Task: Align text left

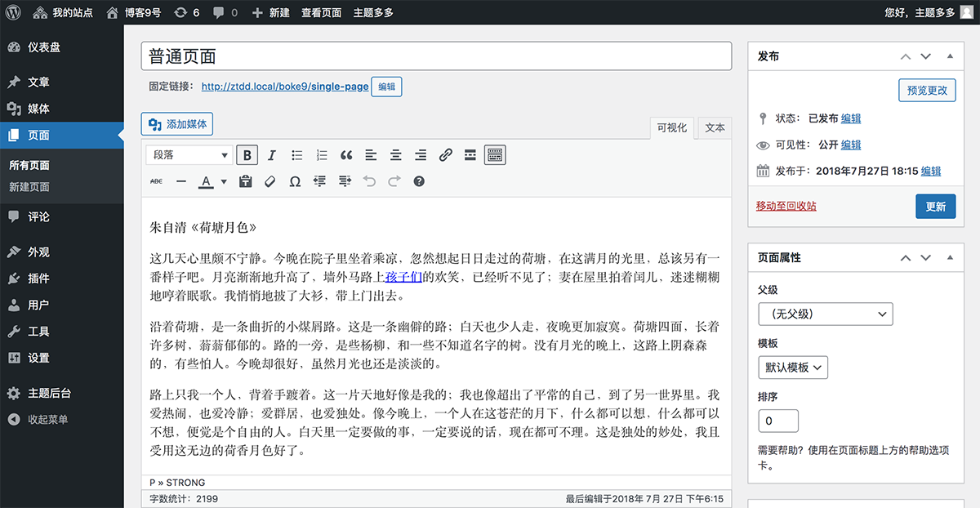Action: coord(371,155)
